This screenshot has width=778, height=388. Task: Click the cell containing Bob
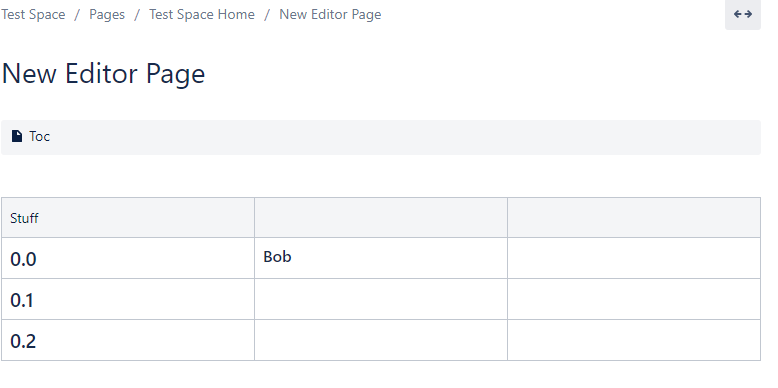tap(381, 258)
